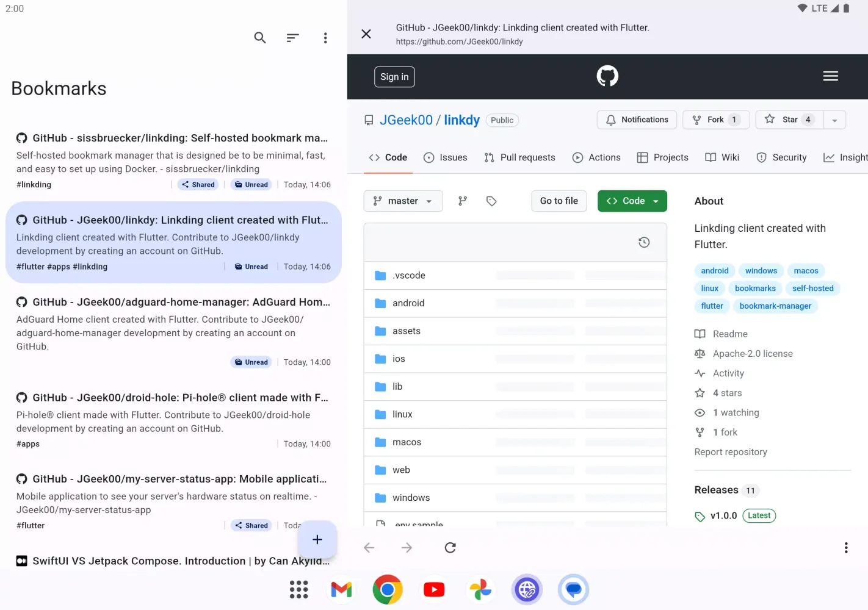Close the in-app browser with X
Viewport: 868px width, 610px height.
tap(366, 34)
